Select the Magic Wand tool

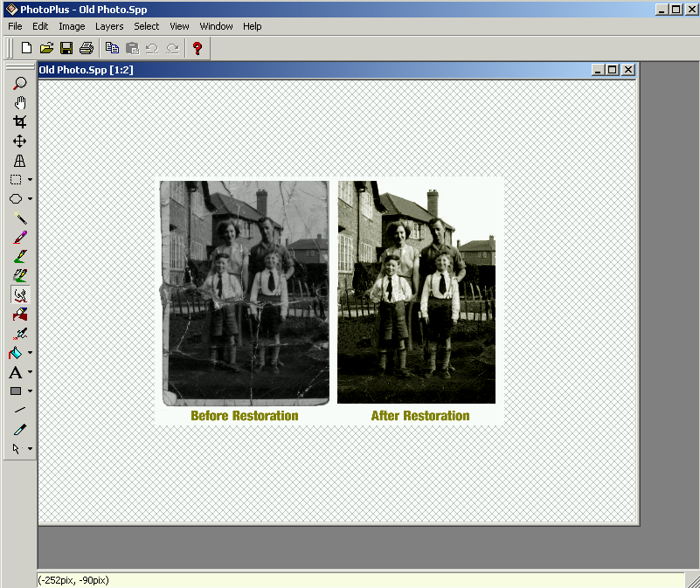click(19, 218)
